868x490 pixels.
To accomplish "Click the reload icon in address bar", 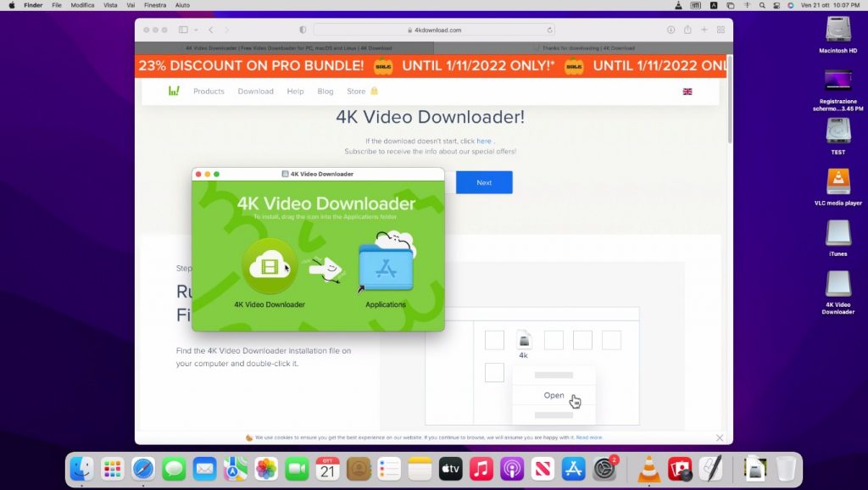I will pyautogui.click(x=550, y=30).
